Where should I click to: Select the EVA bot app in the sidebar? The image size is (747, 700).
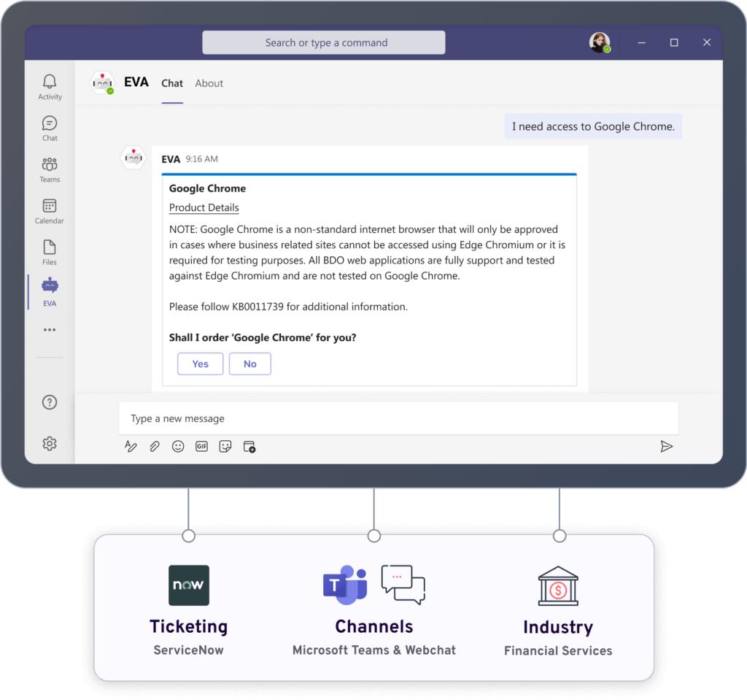coord(49,291)
